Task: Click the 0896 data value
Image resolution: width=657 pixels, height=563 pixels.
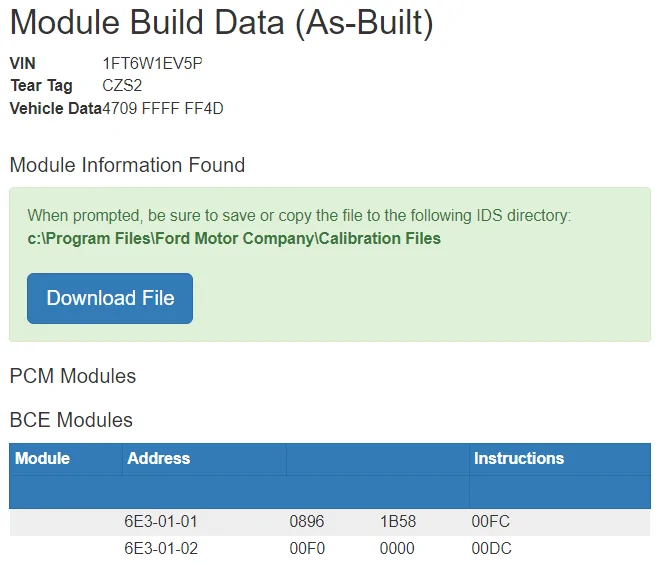Action: pyautogui.click(x=307, y=522)
